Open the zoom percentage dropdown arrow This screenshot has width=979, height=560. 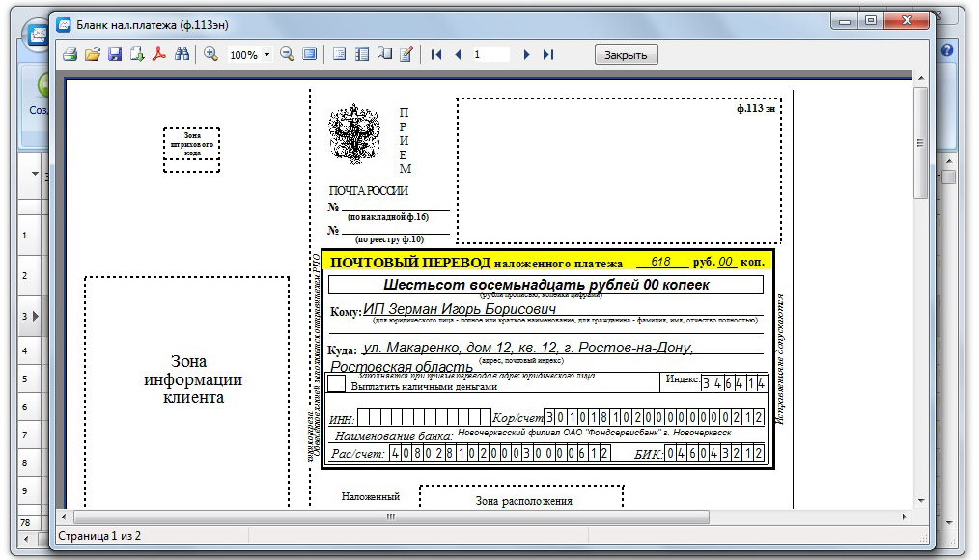[x=266, y=54]
